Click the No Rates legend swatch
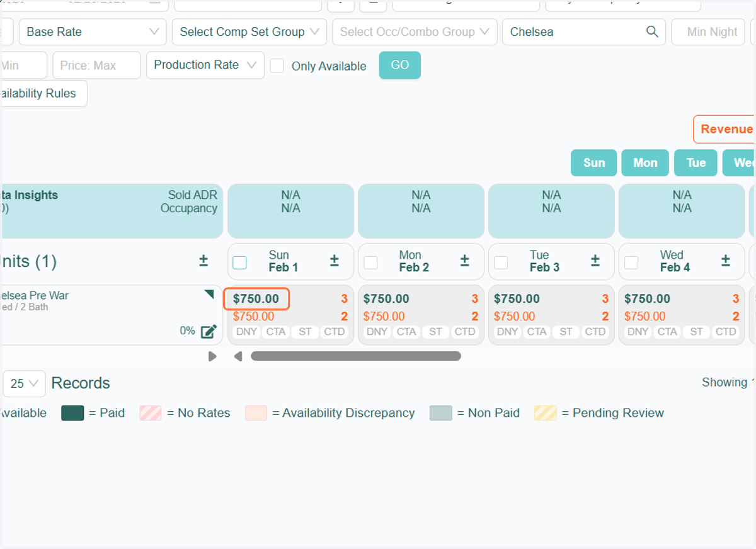 pyautogui.click(x=151, y=413)
